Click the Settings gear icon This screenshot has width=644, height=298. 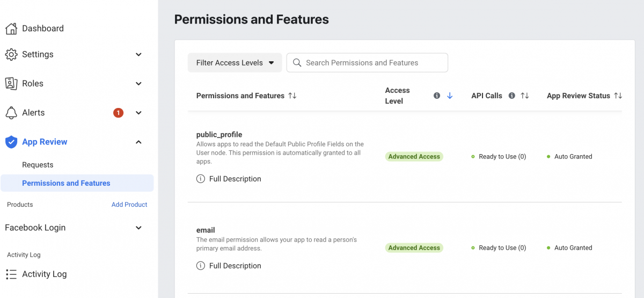11,54
